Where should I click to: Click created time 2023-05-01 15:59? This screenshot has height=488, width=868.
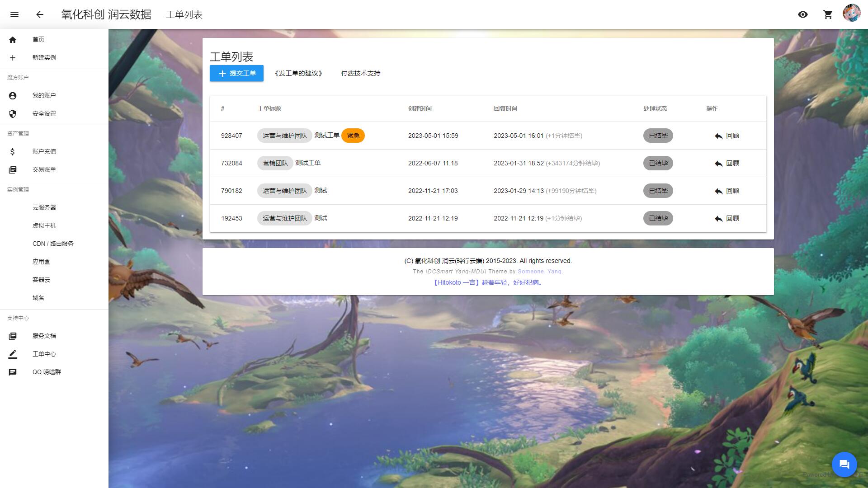point(433,136)
